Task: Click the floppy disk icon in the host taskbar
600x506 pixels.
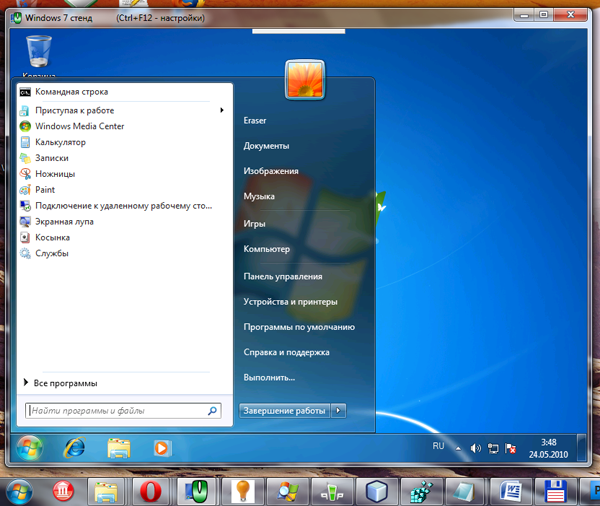Action: click(x=555, y=491)
